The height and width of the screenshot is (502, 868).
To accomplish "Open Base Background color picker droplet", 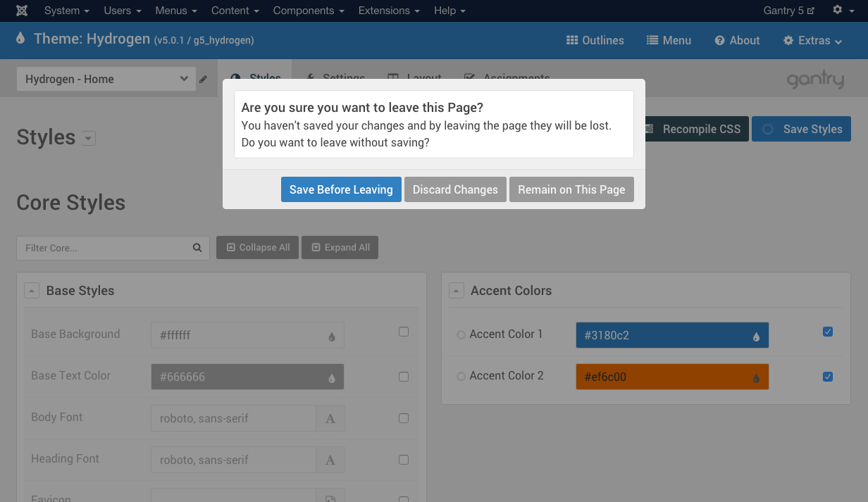I will point(332,337).
